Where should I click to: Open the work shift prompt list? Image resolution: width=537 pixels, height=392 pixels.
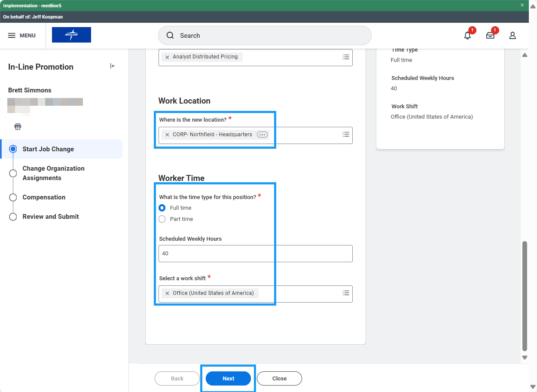coord(346,293)
